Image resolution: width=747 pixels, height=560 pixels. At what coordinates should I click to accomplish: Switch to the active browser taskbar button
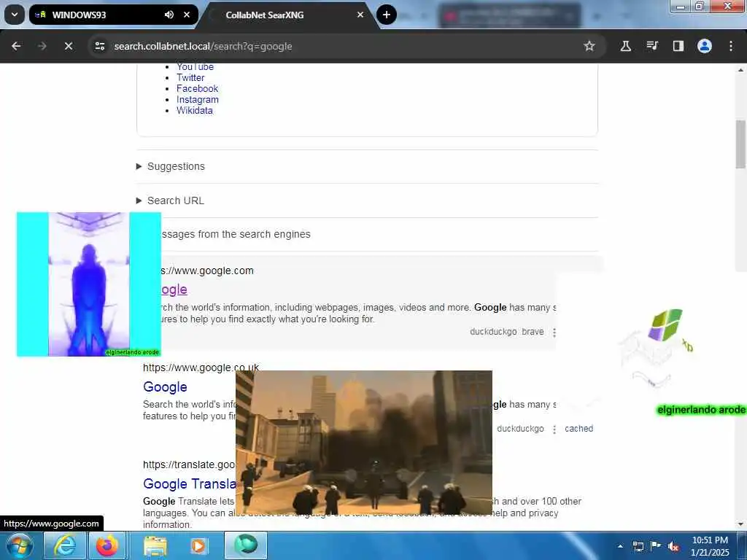pos(246,545)
